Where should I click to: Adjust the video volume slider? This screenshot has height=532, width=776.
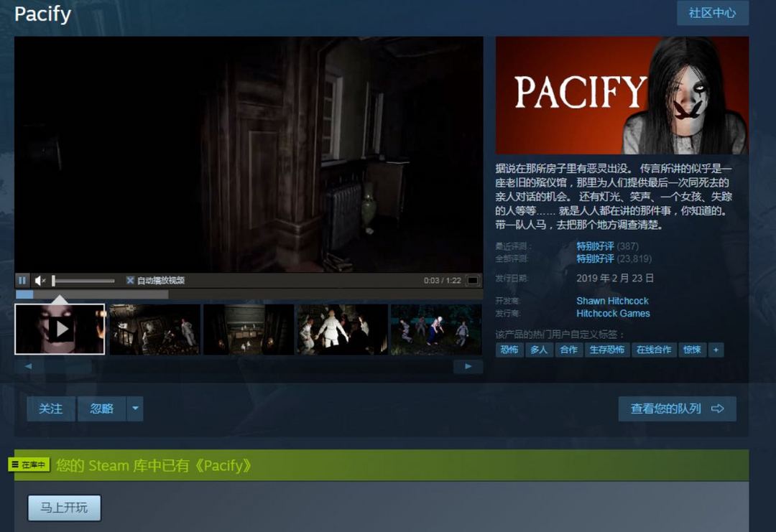pos(83,281)
